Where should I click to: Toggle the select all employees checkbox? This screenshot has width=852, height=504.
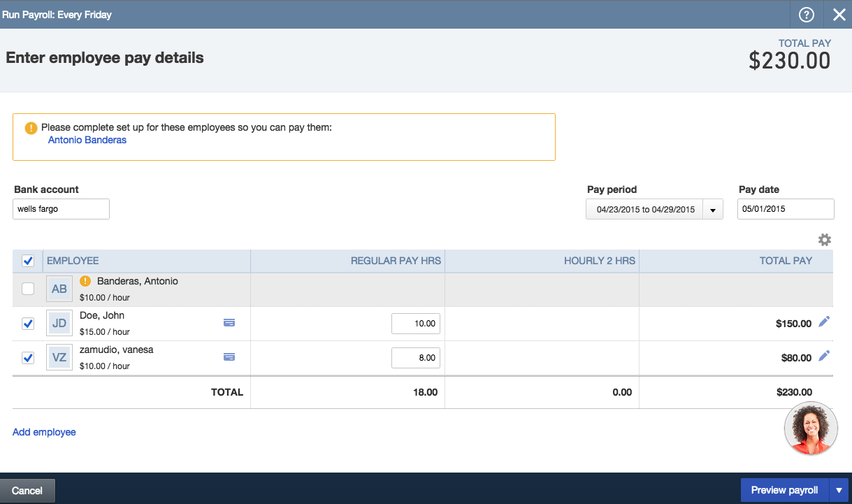[28, 261]
